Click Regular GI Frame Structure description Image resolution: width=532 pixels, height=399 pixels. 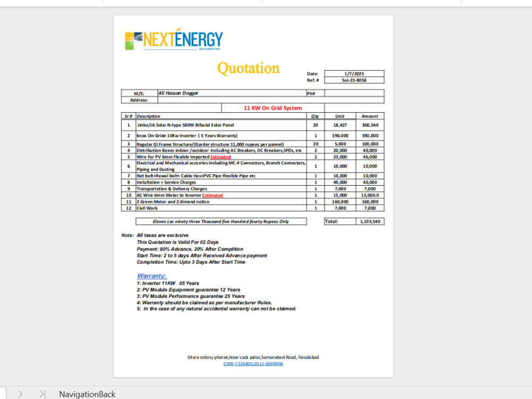210,144
